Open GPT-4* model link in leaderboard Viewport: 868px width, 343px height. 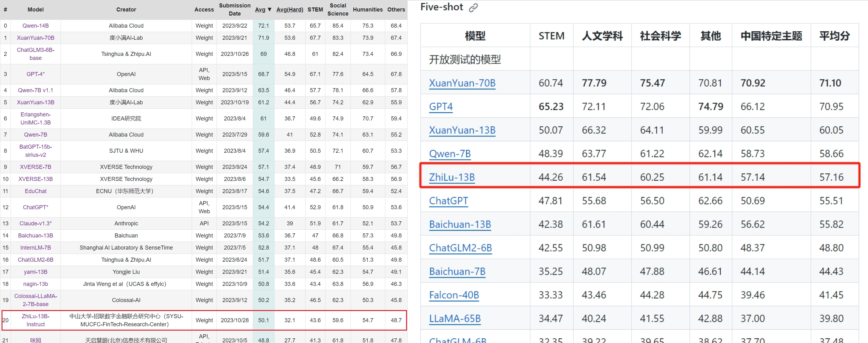[36, 74]
